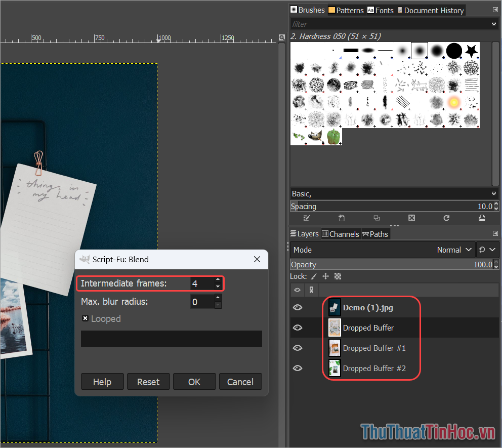Screen dimensions: 502x448
Task: Select the diagonal parallel lines brush
Action: [402, 102]
